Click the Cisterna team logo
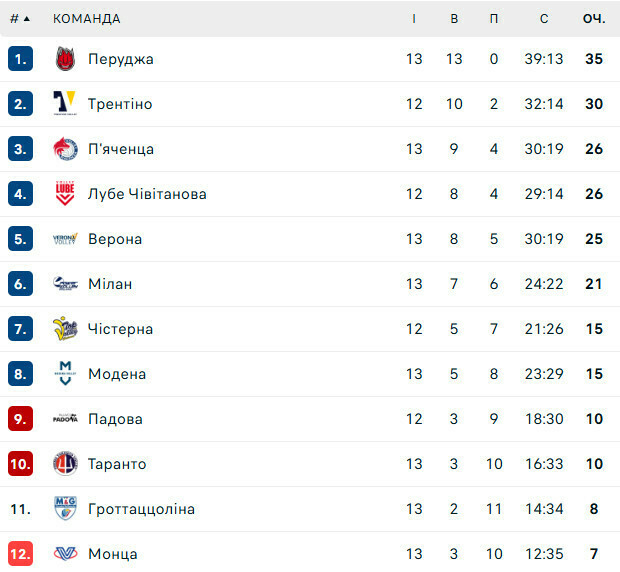Image resolution: width=620 pixels, height=572 pixels. [x=65, y=329]
